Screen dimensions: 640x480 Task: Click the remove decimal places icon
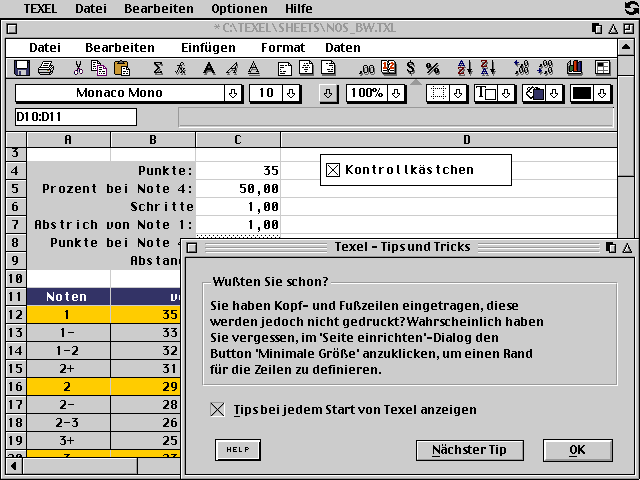tap(545, 68)
